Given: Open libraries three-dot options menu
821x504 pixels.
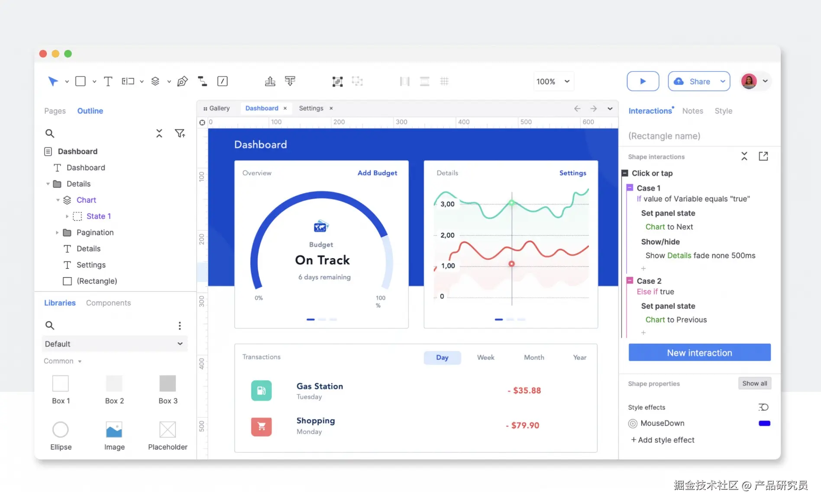Looking at the screenshot, I should pyautogui.click(x=180, y=326).
